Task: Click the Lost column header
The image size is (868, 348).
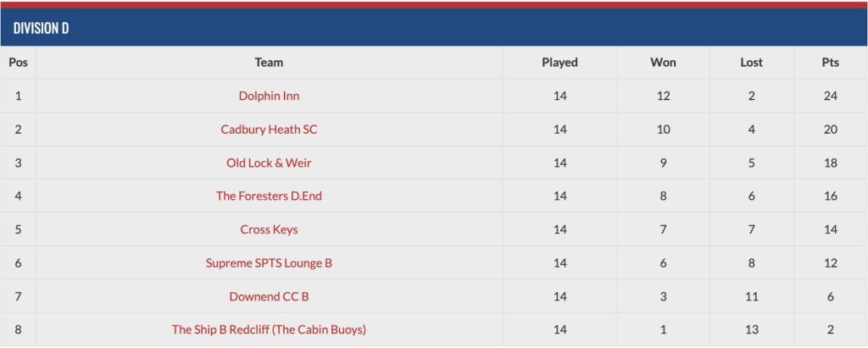Action: point(751,63)
